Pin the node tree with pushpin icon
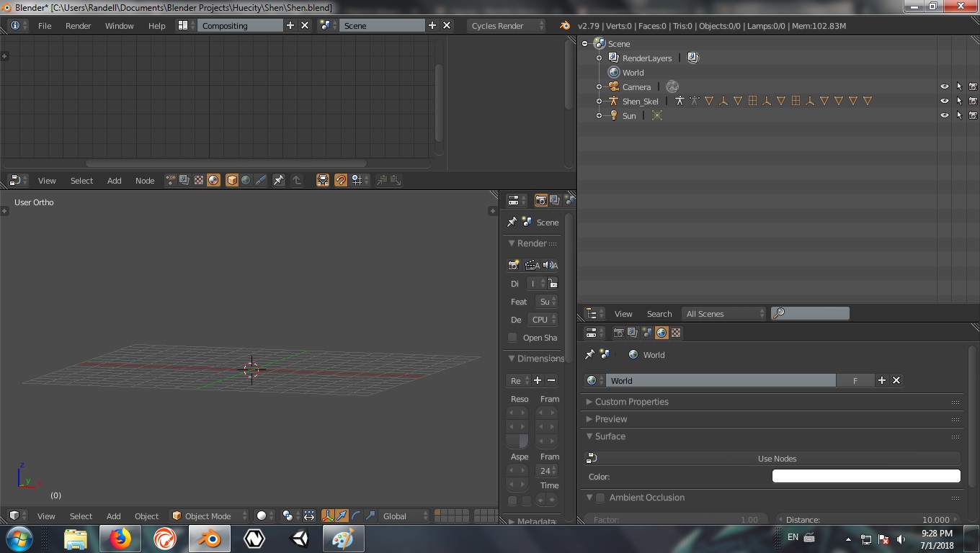Viewport: 980px width, 553px height. tap(278, 180)
